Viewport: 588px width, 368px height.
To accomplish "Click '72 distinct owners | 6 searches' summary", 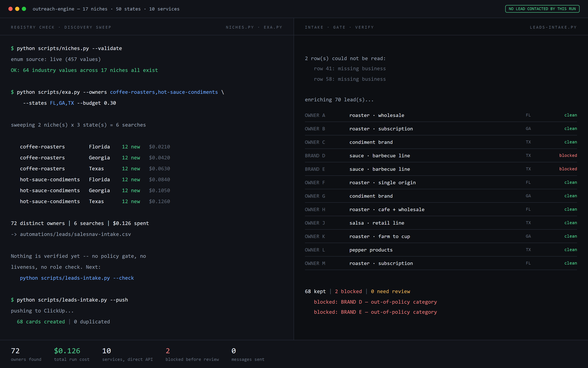I will pos(80,223).
